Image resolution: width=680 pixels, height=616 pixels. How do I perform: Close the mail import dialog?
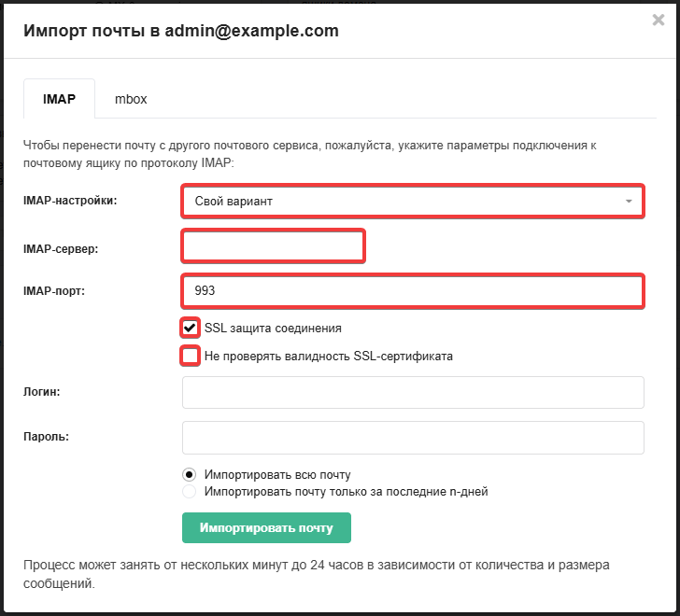(x=658, y=20)
